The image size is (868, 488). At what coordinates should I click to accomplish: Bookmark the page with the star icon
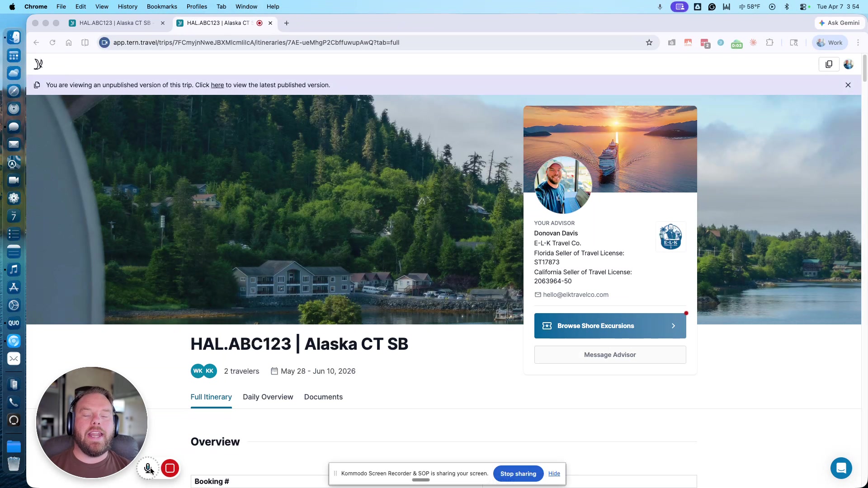[x=649, y=42]
